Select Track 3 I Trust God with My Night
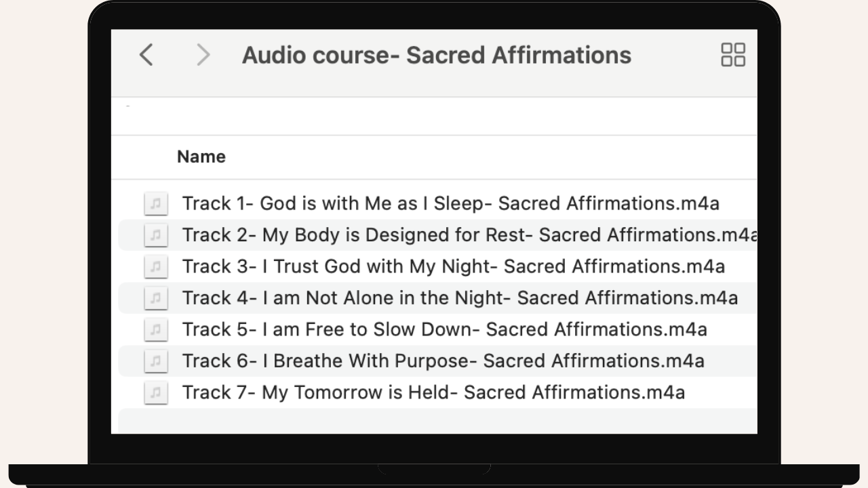Image resolution: width=868 pixels, height=488 pixels. coord(453,266)
